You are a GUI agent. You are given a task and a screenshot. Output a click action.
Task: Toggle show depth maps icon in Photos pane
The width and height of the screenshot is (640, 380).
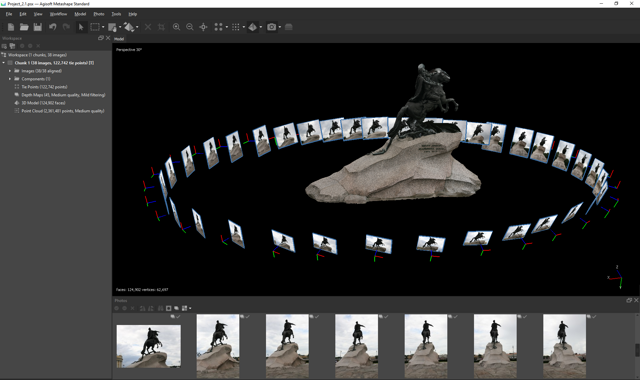pos(176,308)
